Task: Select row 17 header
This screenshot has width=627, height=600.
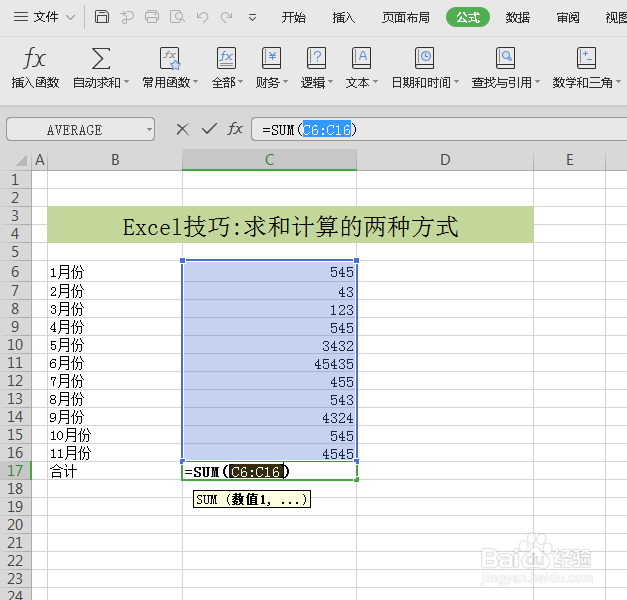Action: (15, 471)
